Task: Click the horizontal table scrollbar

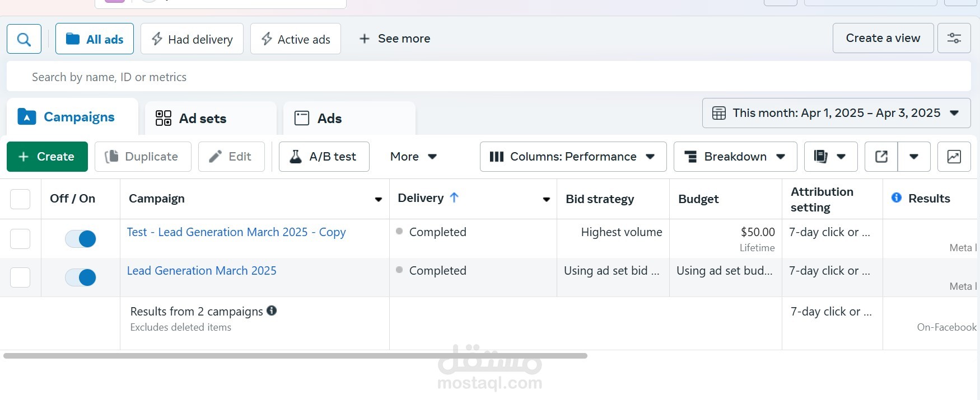Action: pyautogui.click(x=295, y=356)
